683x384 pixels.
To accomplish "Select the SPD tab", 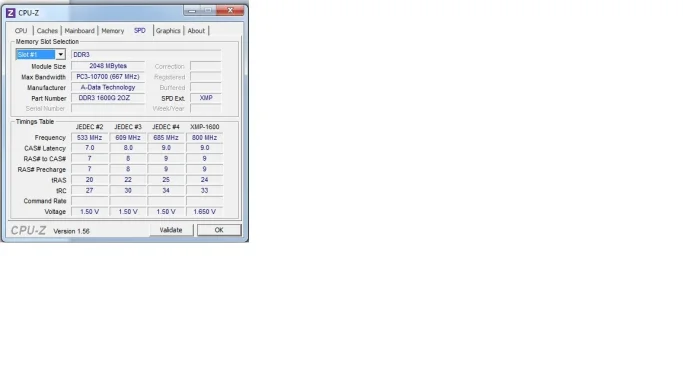I will (140, 30).
